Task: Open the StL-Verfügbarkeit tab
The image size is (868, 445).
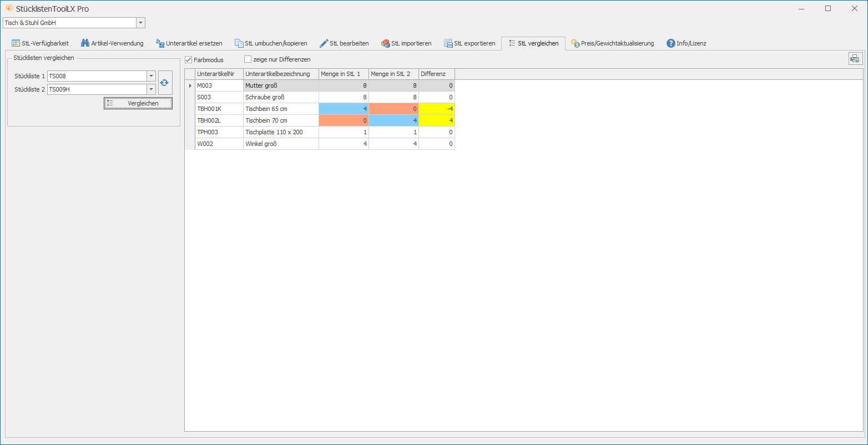Action: (40, 43)
